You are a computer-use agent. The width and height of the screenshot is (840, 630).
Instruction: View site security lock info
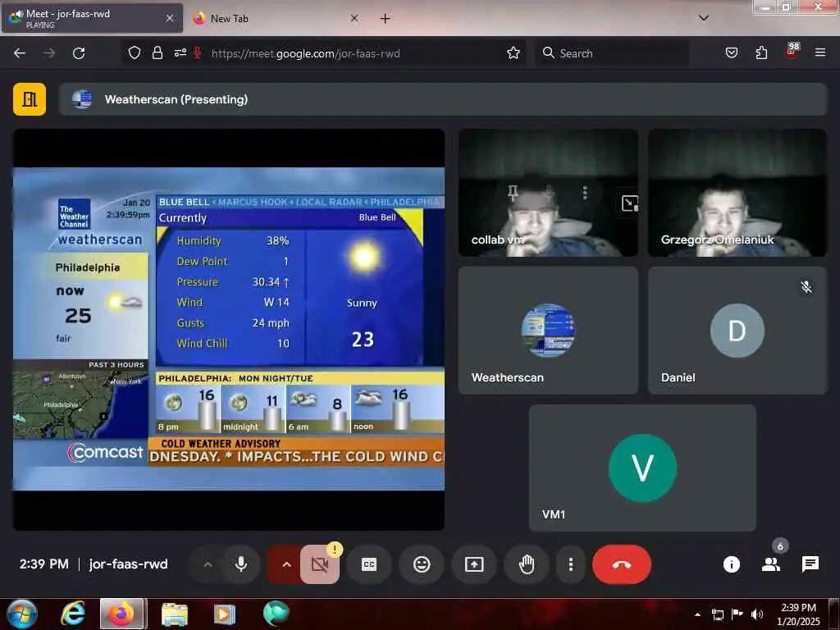click(x=157, y=52)
